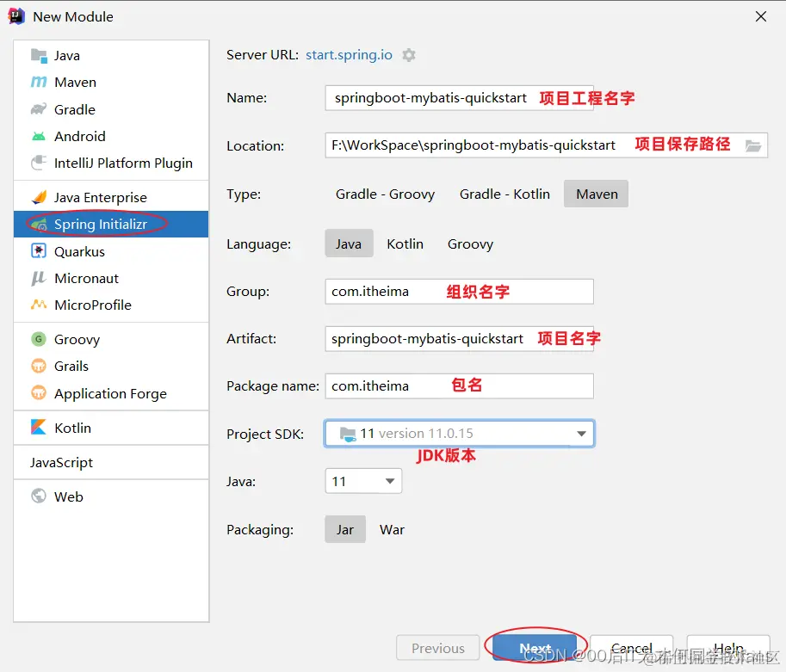Screen dimensions: 786x672
Task: Close the New Module dialog
Action: point(760,16)
